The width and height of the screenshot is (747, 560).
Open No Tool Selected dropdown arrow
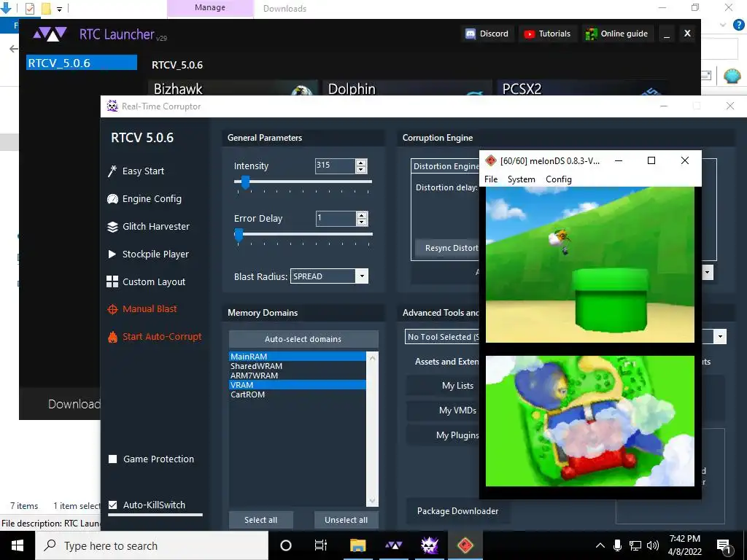click(x=720, y=337)
